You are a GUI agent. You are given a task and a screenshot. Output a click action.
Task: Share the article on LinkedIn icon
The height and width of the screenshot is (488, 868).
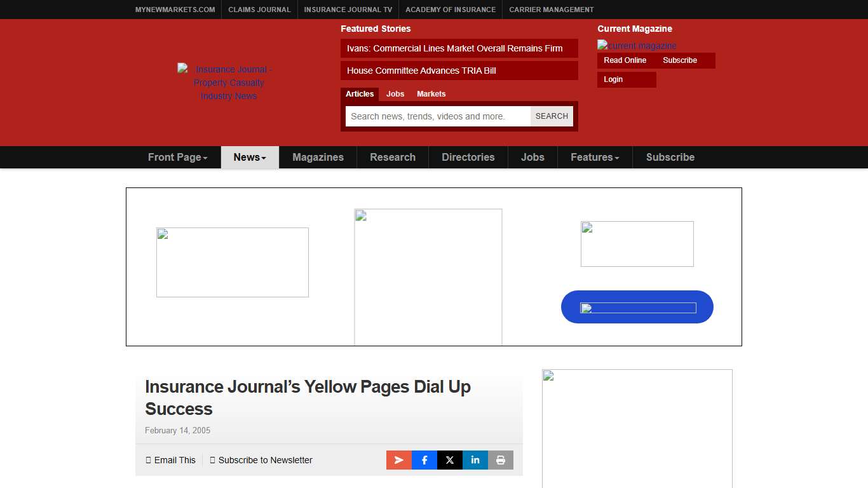tap(475, 459)
